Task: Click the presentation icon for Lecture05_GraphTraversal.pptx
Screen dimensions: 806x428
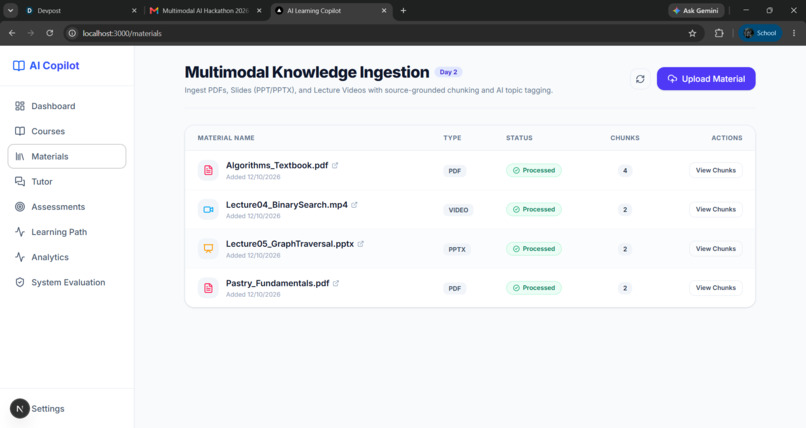Action: click(x=208, y=249)
